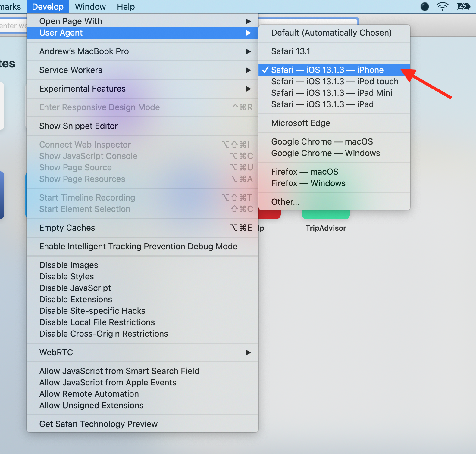The height and width of the screenshot is (454, 476).
Task: Select Empty Caches menu item
Action: (142, 228)
